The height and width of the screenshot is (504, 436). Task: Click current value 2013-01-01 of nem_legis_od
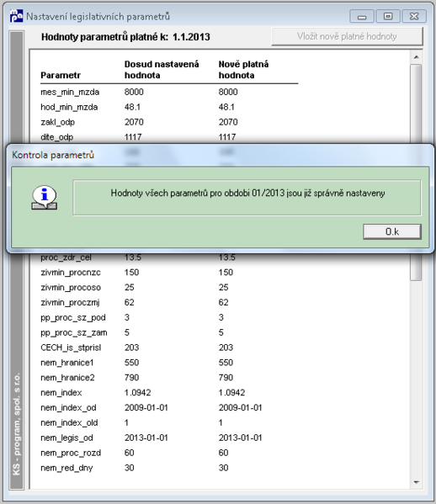point(146,438)
